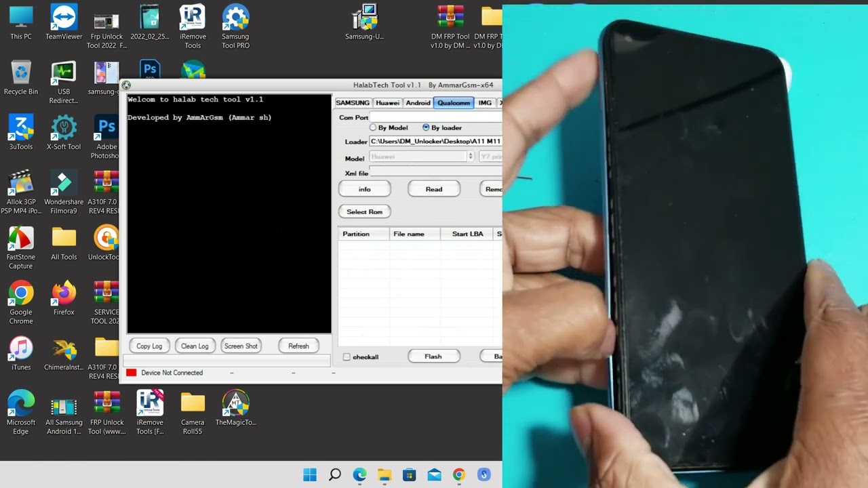This screenshot has width=868, height=488.
Task: Open FastStone Capture shortcut
Action: [21, 247]
